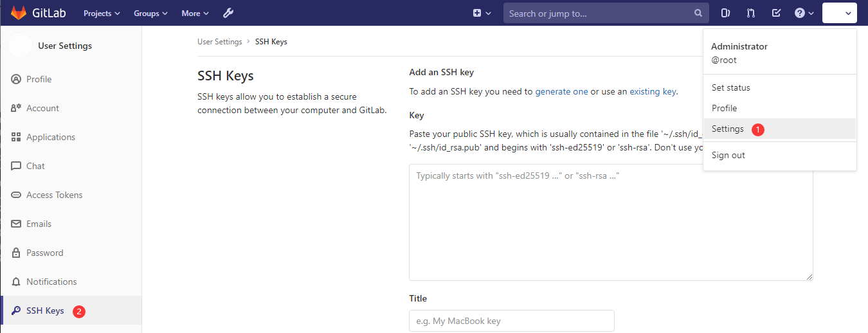
Task: Click the Profile sidebar icon
Action: click(x=16, y=79)
